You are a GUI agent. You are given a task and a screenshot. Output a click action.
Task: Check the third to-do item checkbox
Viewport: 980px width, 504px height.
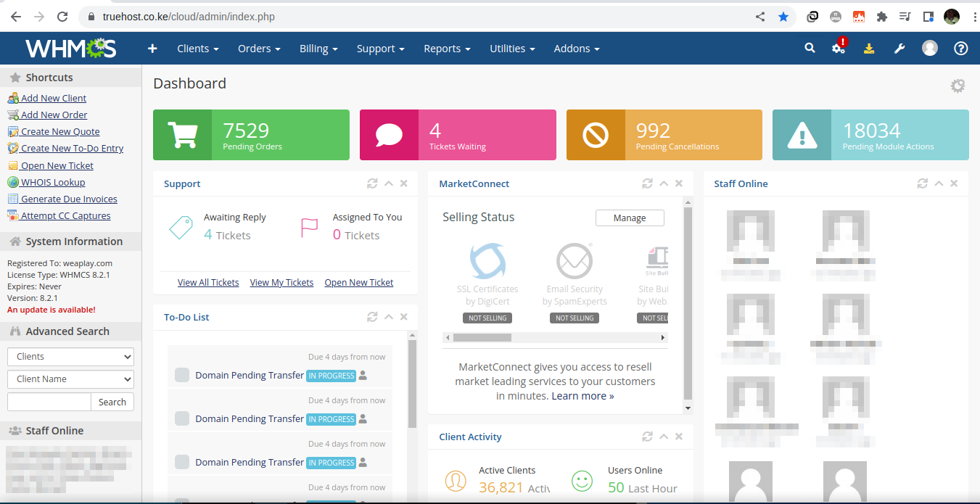tap(181, 463)
